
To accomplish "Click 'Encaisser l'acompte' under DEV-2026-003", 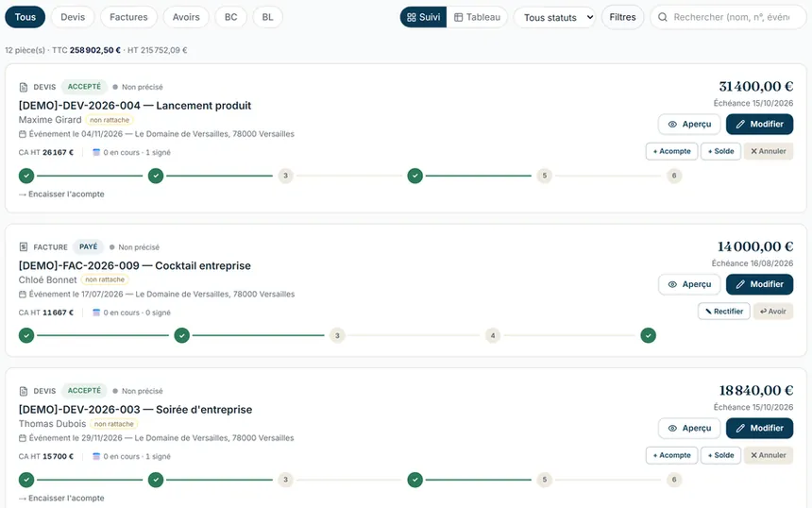I will click(66, 499).
